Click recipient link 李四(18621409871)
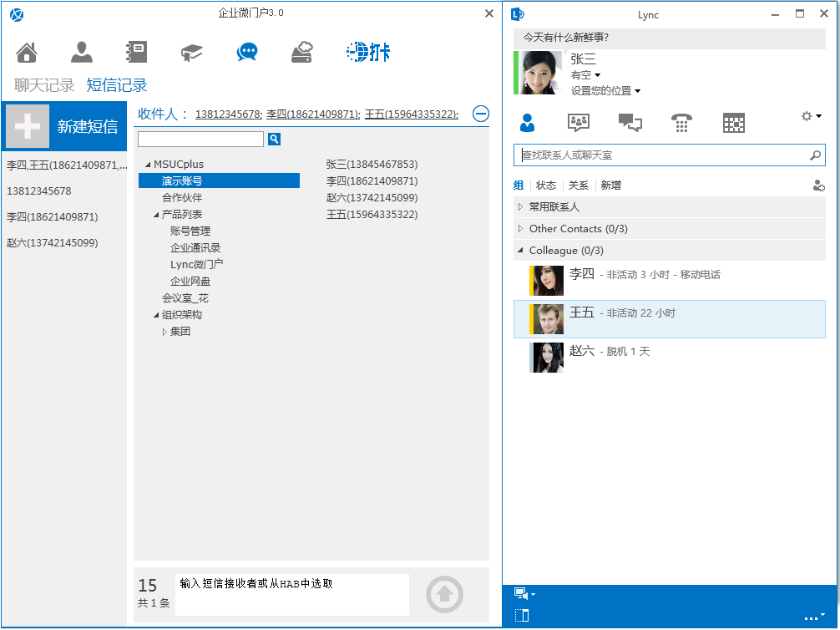 (x=313, y=114)
